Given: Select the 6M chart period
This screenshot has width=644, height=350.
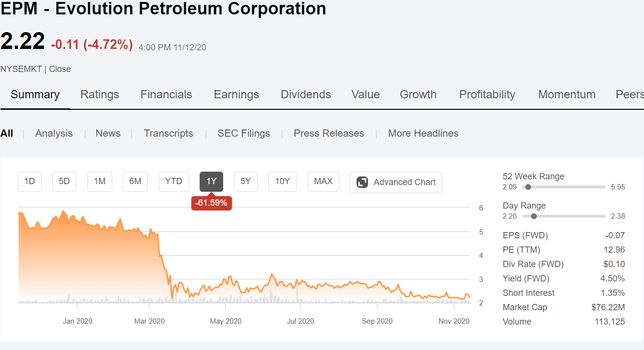Looking at the screenshot, I should tap(135, 182).
